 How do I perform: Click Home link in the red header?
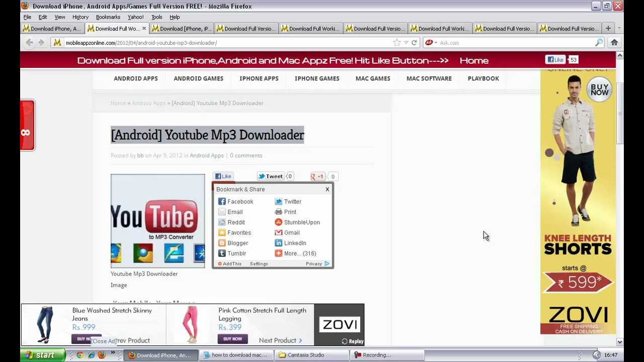[x=474, y=60]
